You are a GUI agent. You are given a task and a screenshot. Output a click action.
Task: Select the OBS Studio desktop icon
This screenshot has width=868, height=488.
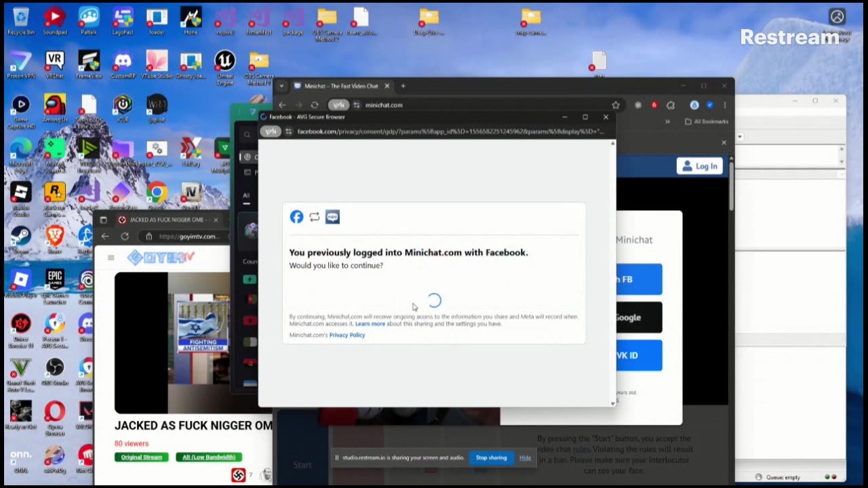pos(55,373)
